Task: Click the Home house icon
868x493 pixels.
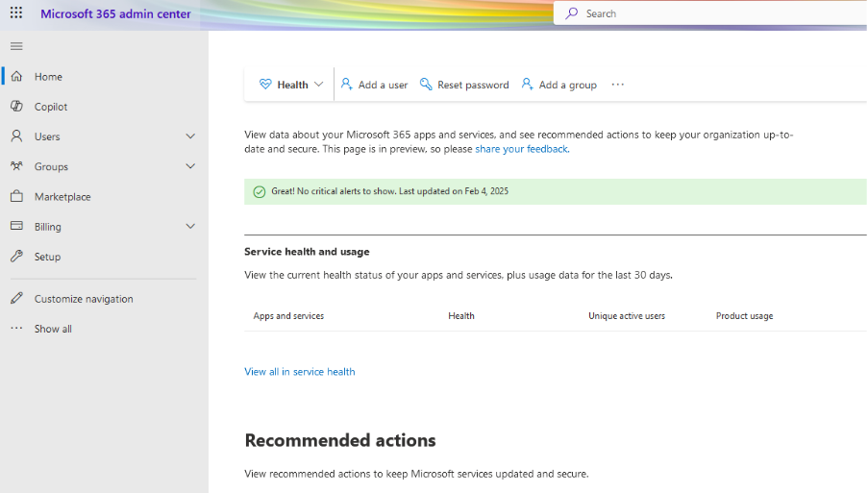Action: [x=16, y=77]
